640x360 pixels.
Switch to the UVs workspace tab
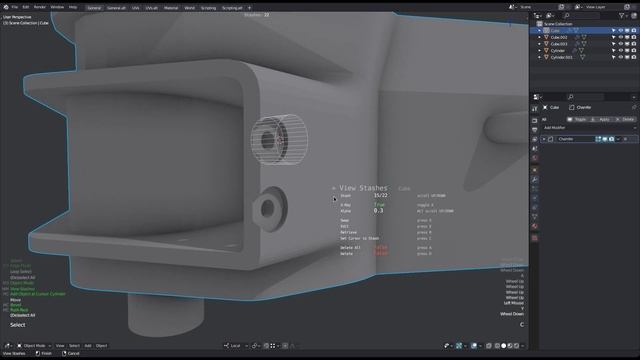pyautogui.click(x=135, y=8)
